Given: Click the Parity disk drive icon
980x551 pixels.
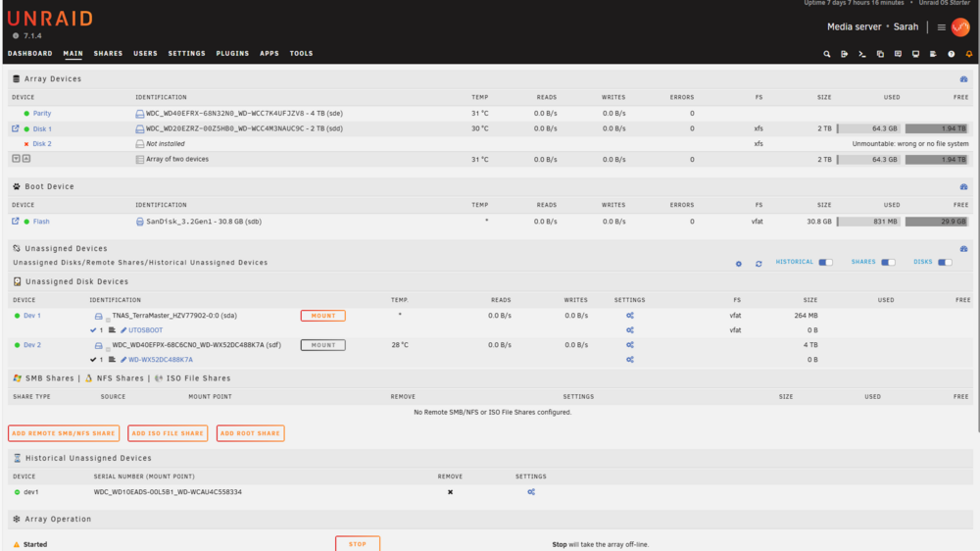Looking at the screenshot, I should click(x=139, y=114).
